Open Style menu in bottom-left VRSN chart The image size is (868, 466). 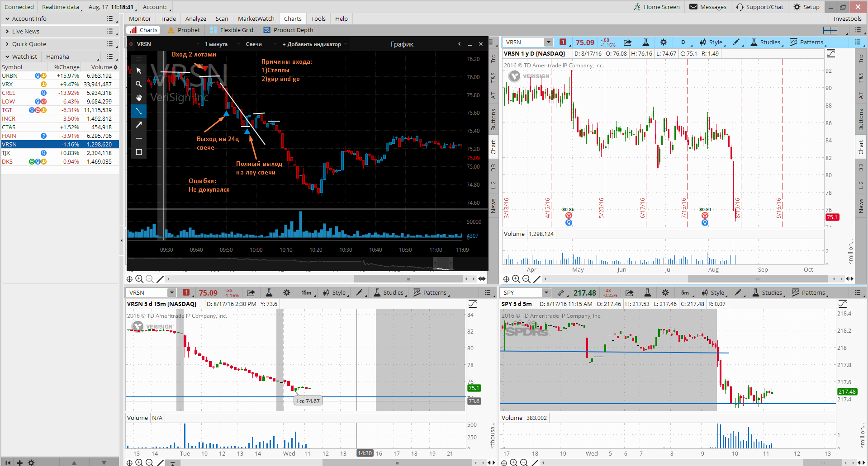pos(335,292)
